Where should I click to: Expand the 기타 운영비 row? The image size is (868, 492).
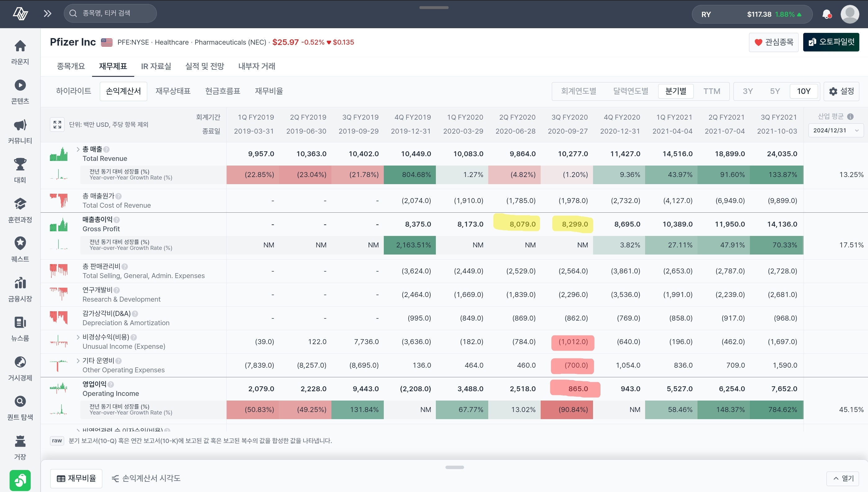tap(78, 361)
